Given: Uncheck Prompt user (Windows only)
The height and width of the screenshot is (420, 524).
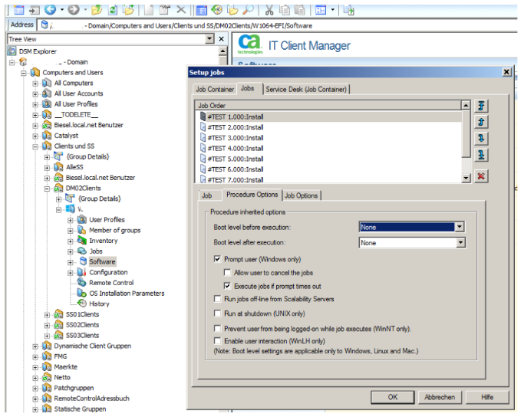Looking at the screenshot, I should (x=218, y=260).
